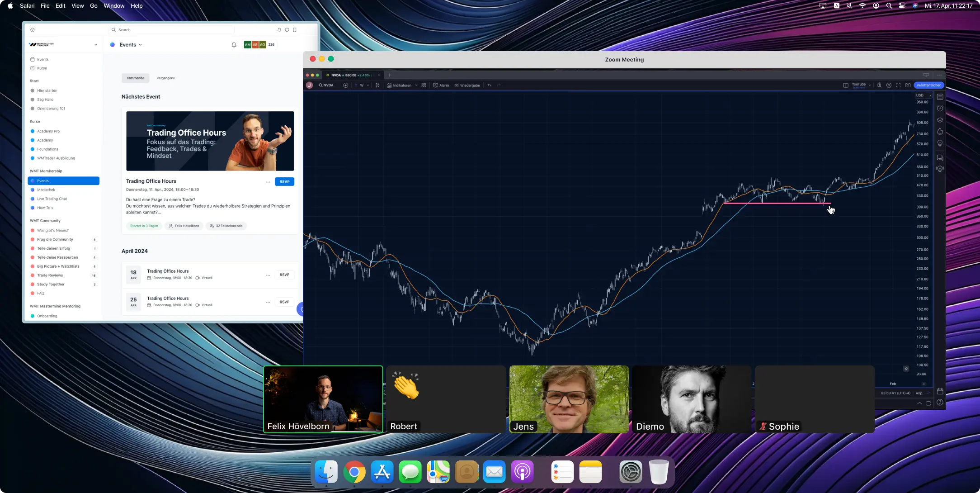Toggle fullscreen mode in the chart
Screen dimensions: 980x493
(898, 85)
